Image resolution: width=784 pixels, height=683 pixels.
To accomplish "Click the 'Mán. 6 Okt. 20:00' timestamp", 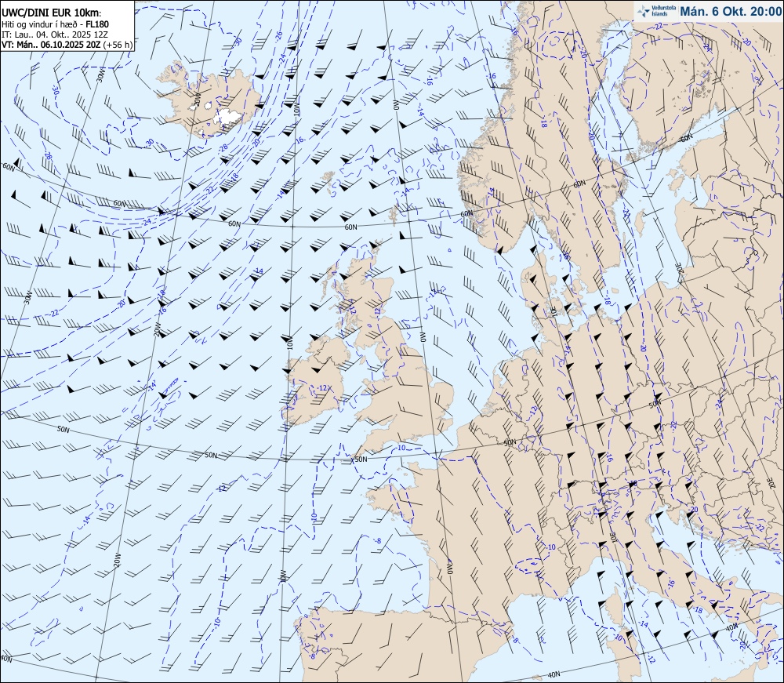I will (x=731, y=12).
